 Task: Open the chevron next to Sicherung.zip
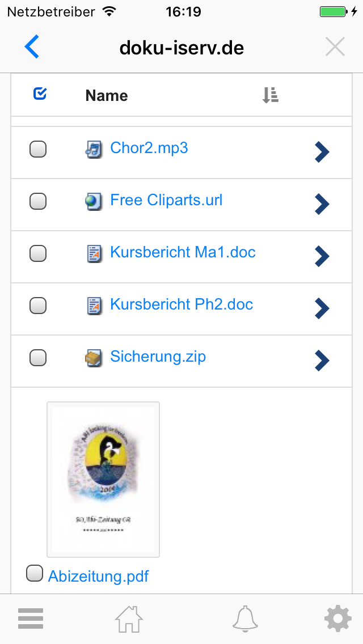tap(322, 361)
